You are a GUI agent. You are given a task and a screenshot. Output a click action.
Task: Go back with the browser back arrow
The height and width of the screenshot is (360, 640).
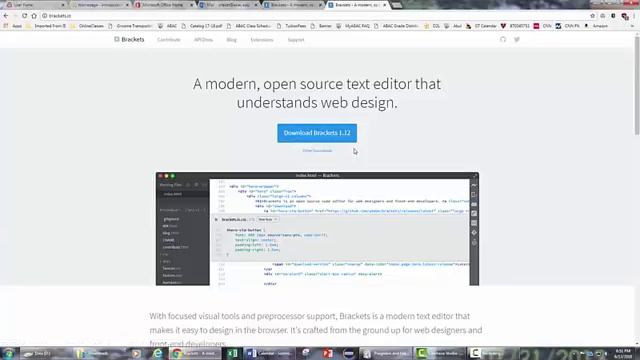(6, 16)
